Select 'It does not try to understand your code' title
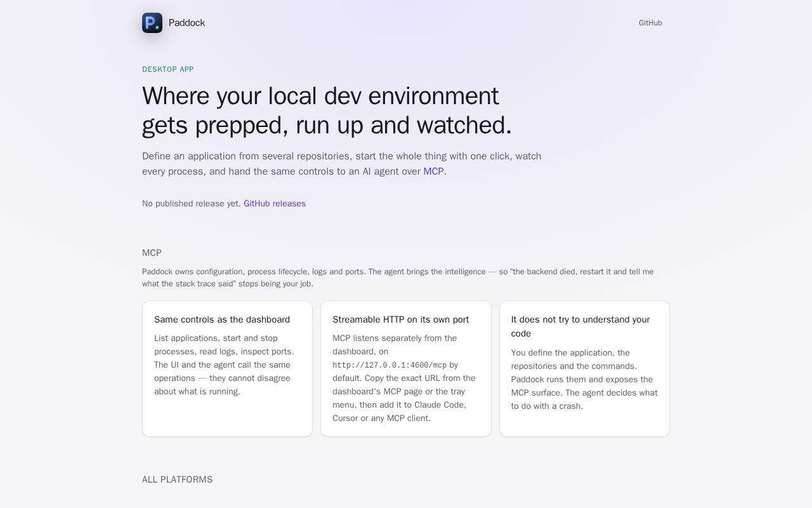812x508 pixels. (x=580, y=326)
